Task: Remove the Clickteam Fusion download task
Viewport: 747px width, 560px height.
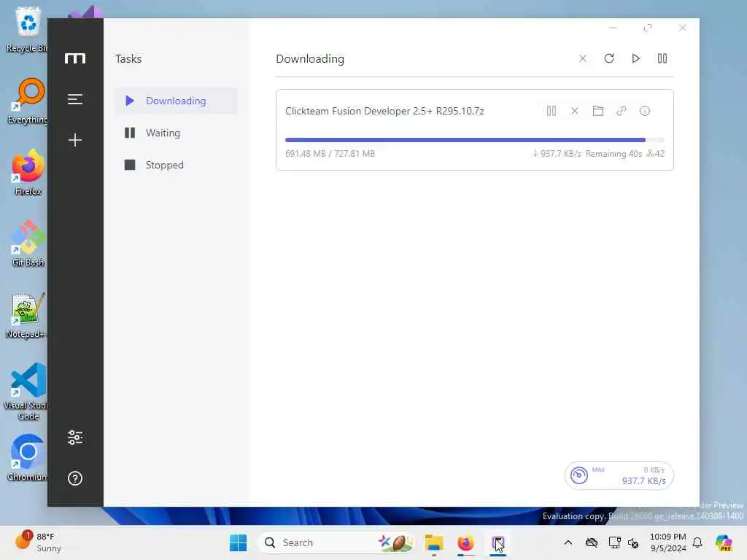Action: [575, 111]
